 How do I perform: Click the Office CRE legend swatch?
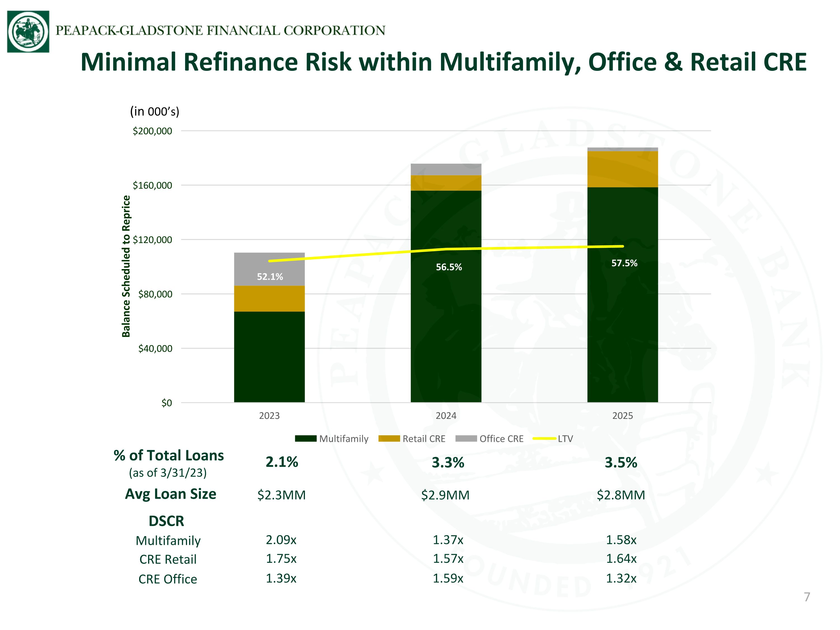click(466, 438)
